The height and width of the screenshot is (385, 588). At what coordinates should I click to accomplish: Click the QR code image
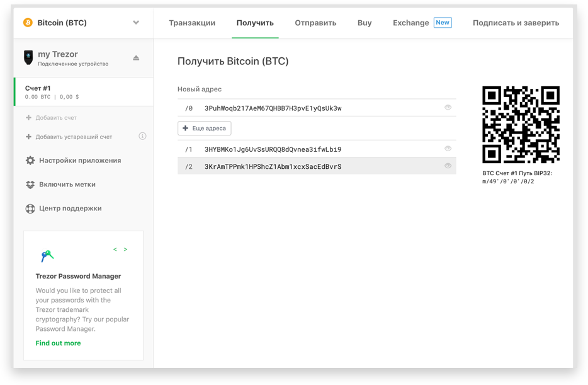tap(521, 125)
